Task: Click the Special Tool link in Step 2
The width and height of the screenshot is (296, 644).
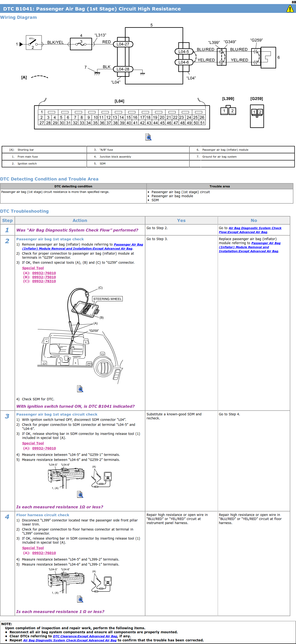Action: pyautogui.click(x=33, y=268)
